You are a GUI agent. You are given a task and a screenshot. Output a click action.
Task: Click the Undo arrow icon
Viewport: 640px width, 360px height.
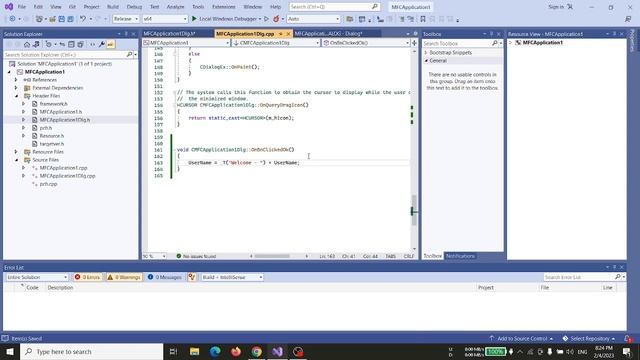83,19
